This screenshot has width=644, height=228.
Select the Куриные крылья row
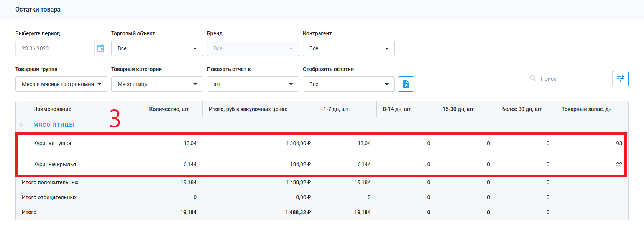(54, 164)
